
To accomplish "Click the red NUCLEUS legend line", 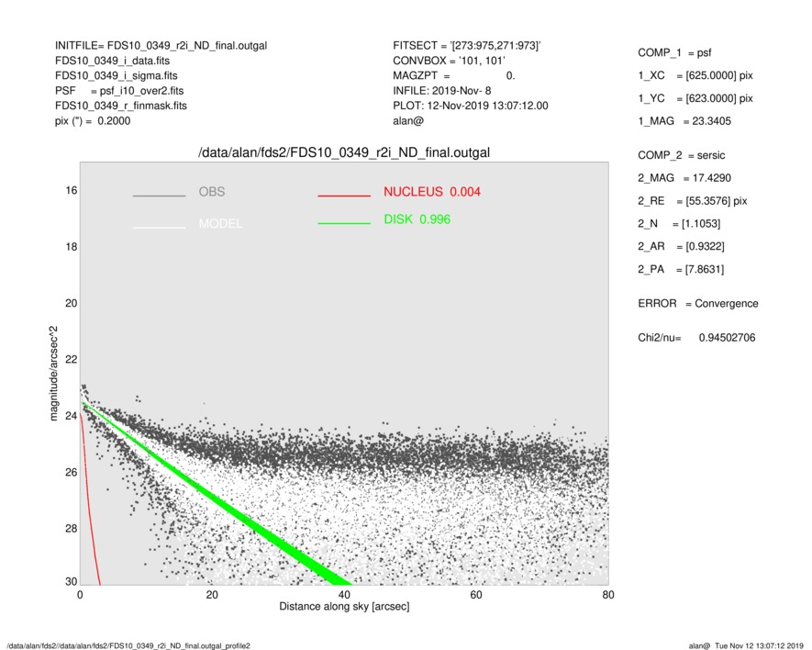I will 343,196.
